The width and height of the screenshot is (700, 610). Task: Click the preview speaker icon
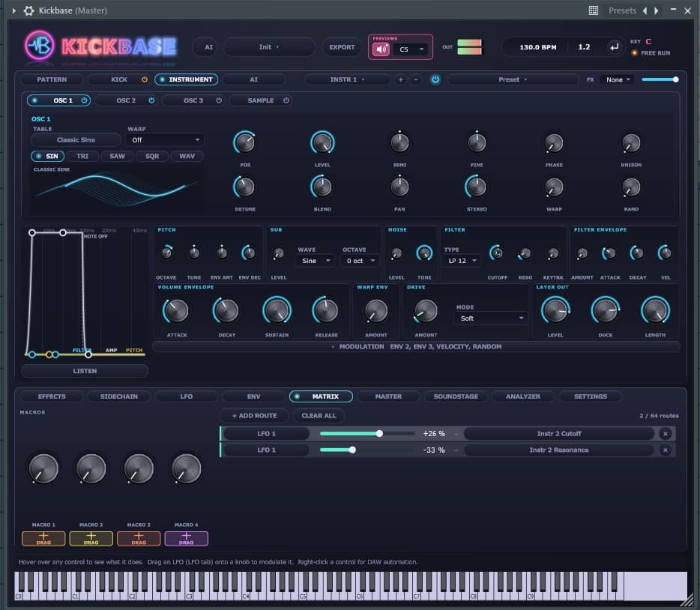click(381, 49)
